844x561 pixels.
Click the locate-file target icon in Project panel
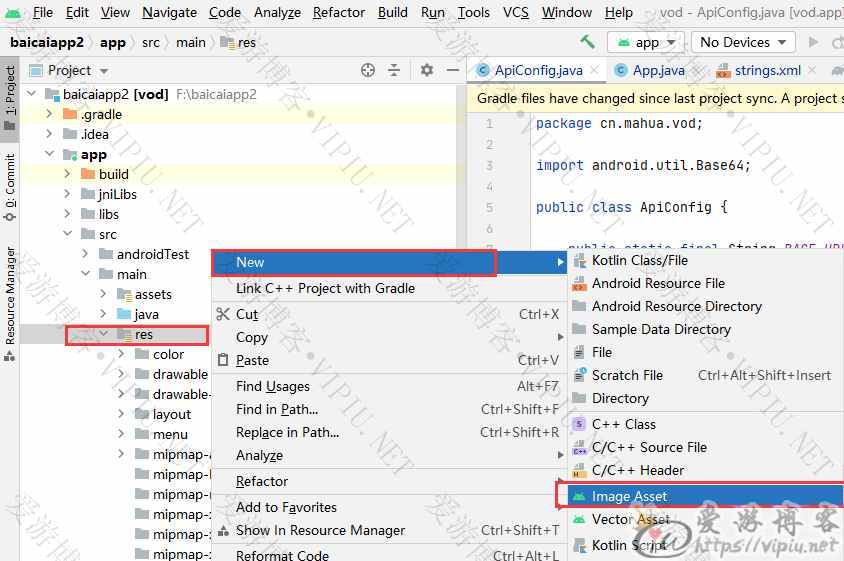368,70
